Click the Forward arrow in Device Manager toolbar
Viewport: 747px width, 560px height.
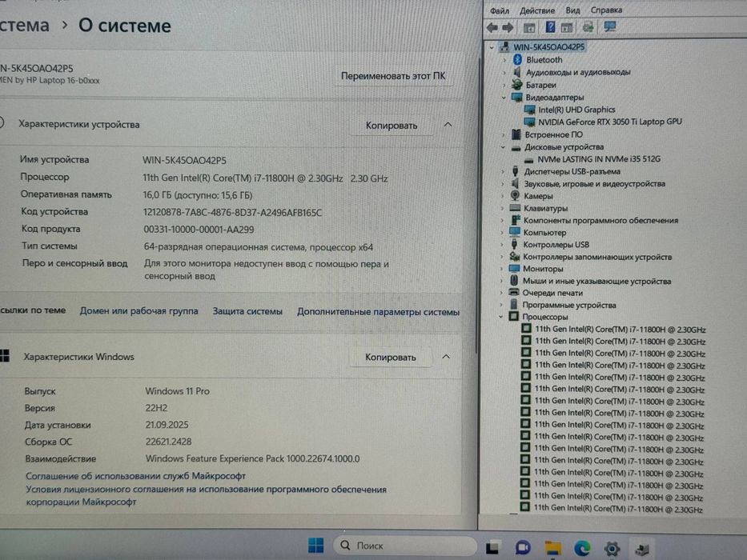[508, 28]
